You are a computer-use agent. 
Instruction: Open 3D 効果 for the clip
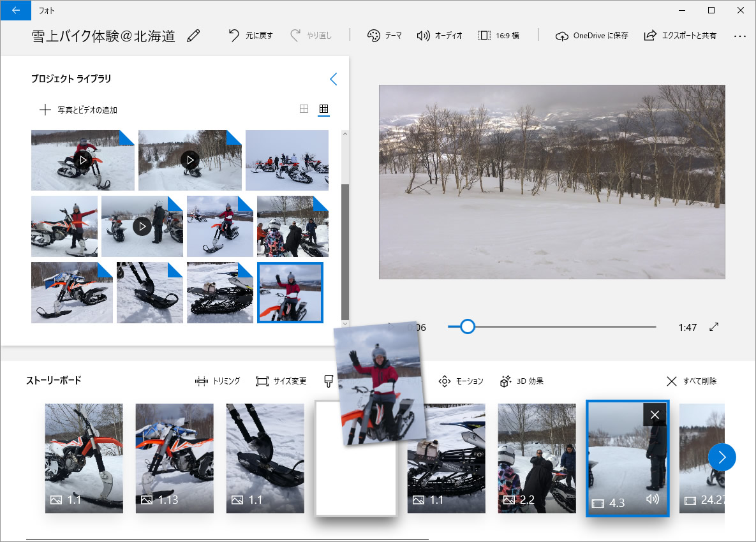(x=522, y=381)
